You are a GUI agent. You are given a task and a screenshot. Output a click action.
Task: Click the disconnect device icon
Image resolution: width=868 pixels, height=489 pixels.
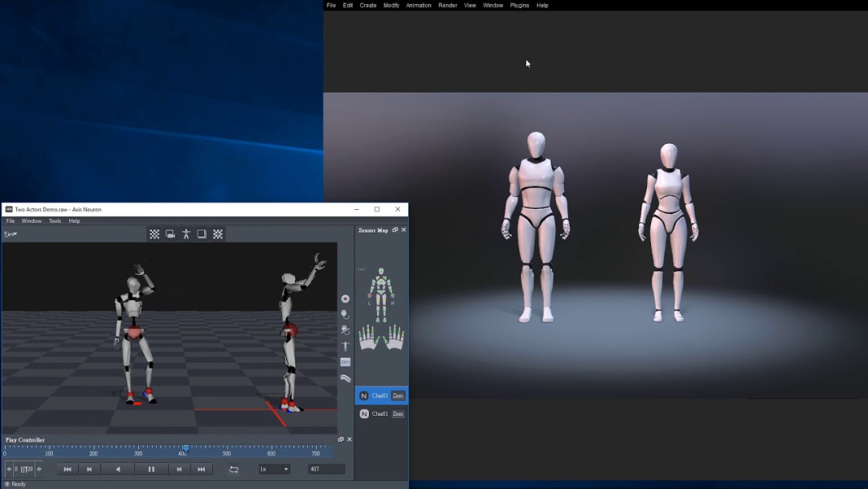[346, 331]
